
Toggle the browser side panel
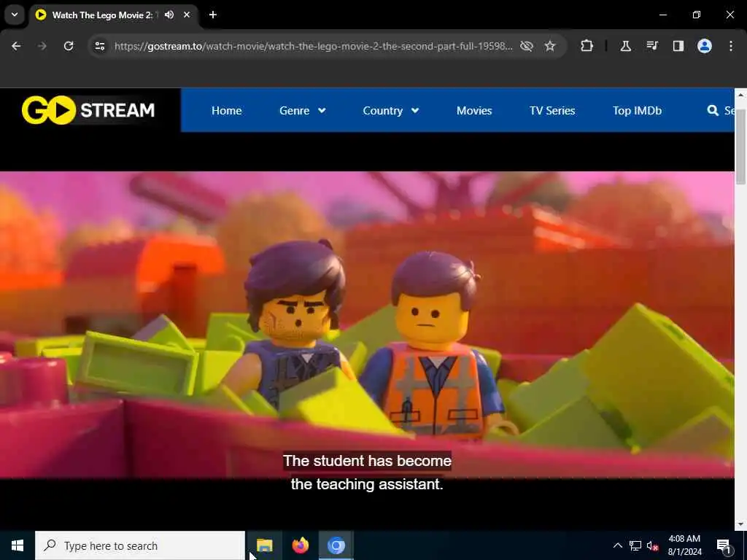(x=678, y=46)
